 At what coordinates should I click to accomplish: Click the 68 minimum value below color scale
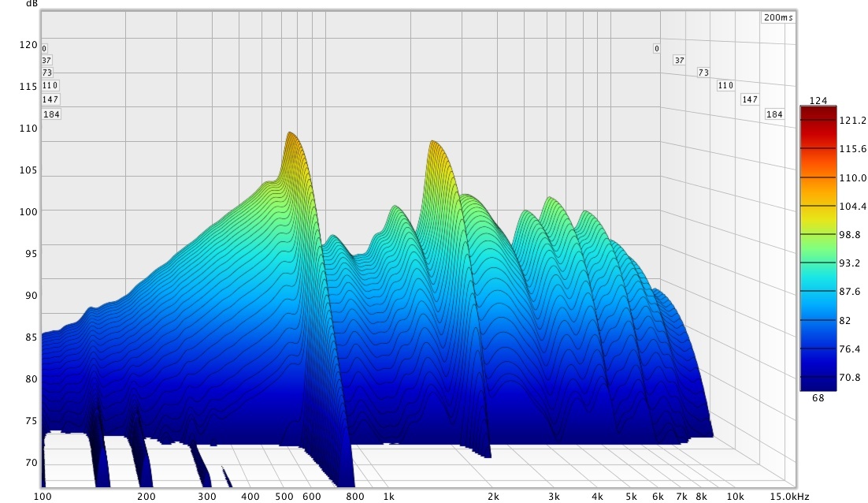[x=818, y=397]
